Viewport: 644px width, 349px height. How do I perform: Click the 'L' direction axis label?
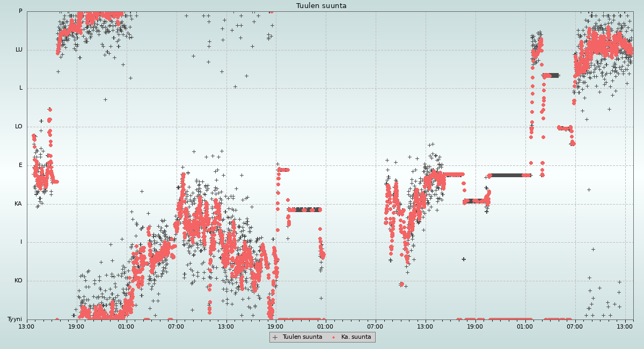(x=21, y=88)
